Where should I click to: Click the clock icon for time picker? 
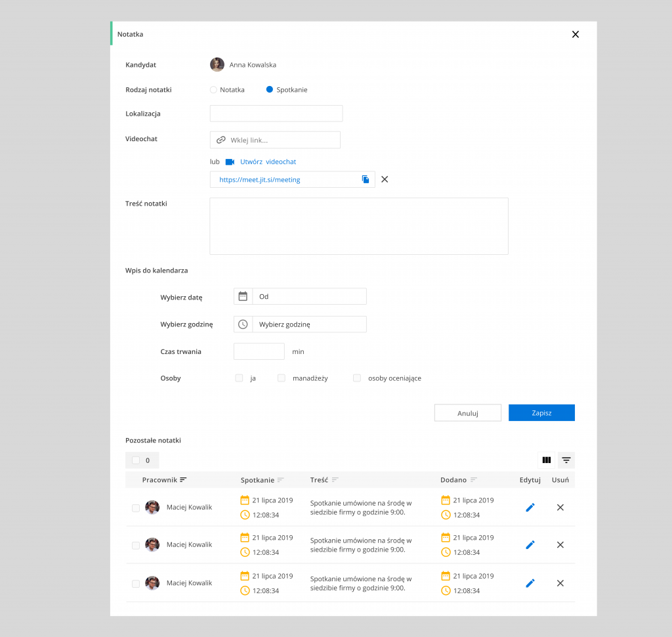click(243, 324)
